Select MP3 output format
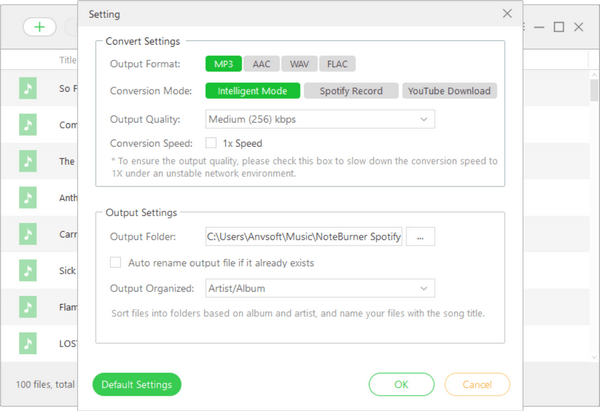Viewport: 600px width, 411px height. [x=223, y=64]
